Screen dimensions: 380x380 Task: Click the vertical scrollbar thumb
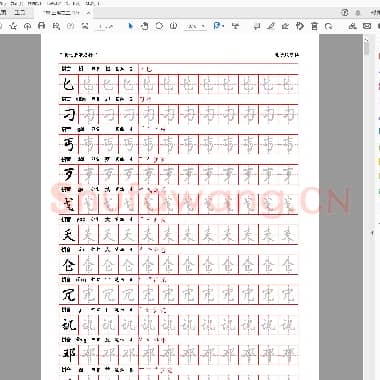pyautogui.click(x=367, y=47)
